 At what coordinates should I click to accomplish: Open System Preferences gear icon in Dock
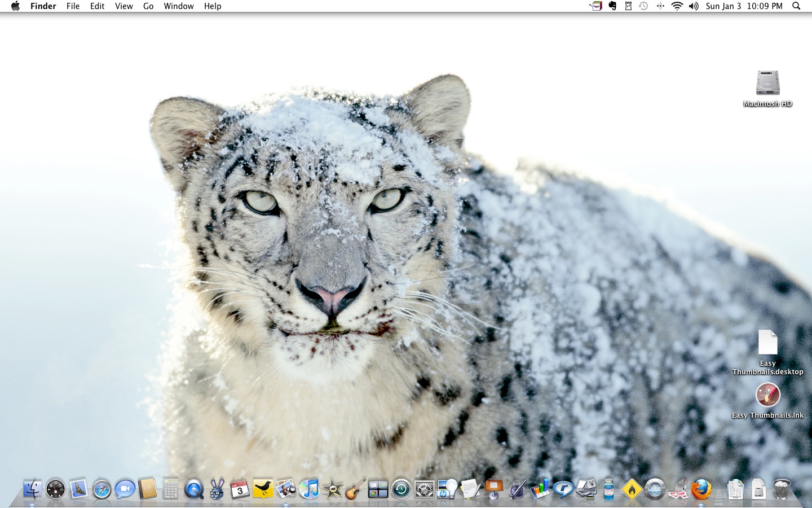point(424,489)
